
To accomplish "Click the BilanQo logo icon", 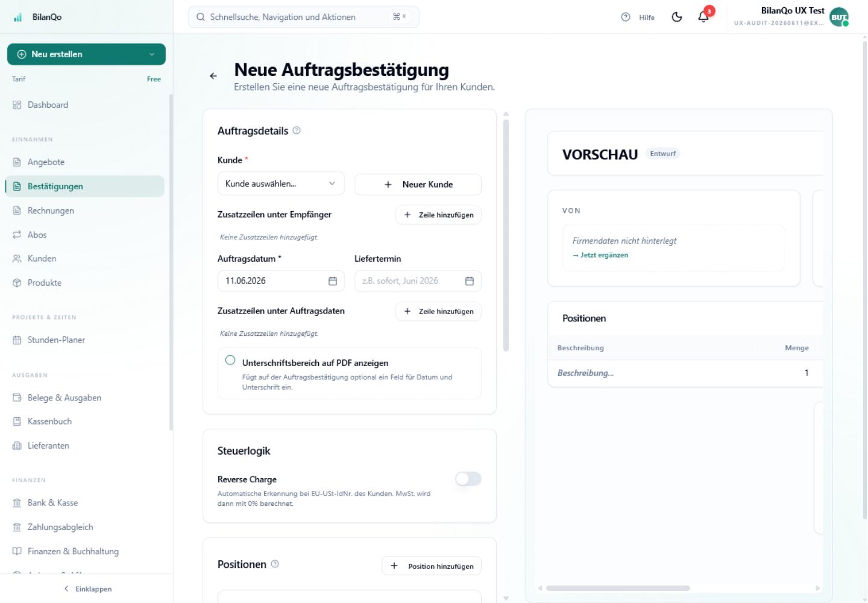I will [17, 17].
